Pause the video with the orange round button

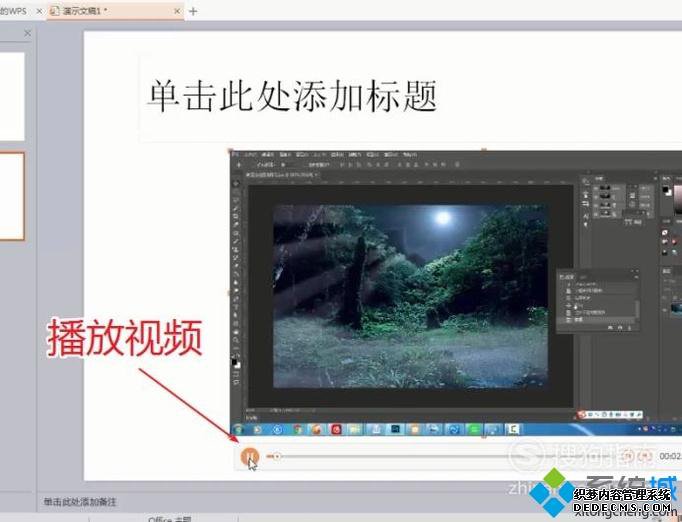coord(250,456)
